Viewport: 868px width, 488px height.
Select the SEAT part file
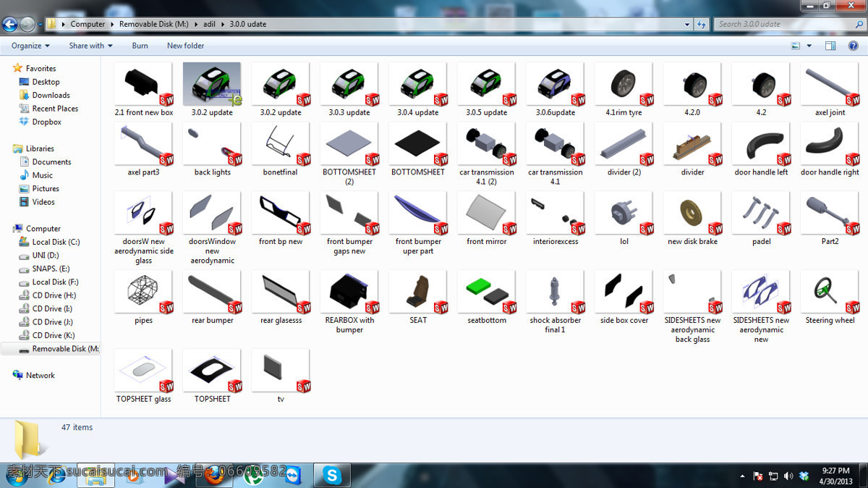(417, 298)
